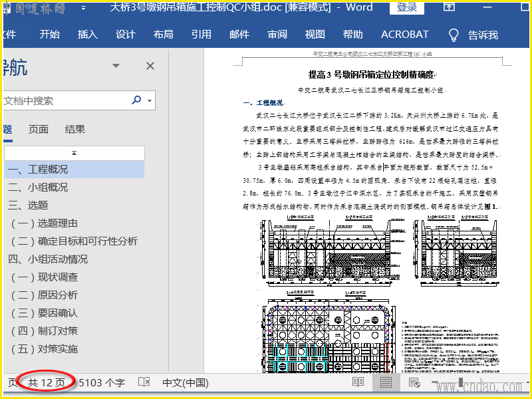Close the navigation pane
This screenshot has height=399, width=532.
150,66
